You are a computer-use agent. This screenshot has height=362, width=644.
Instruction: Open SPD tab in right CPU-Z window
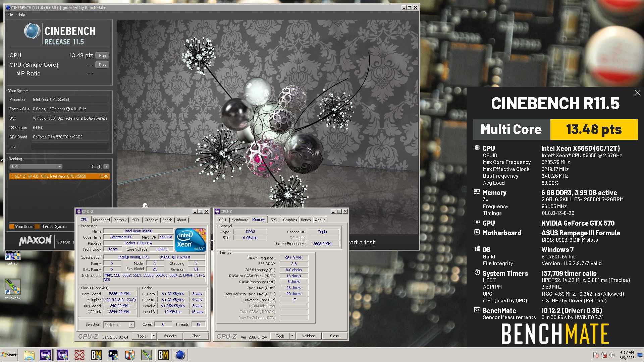274,220
